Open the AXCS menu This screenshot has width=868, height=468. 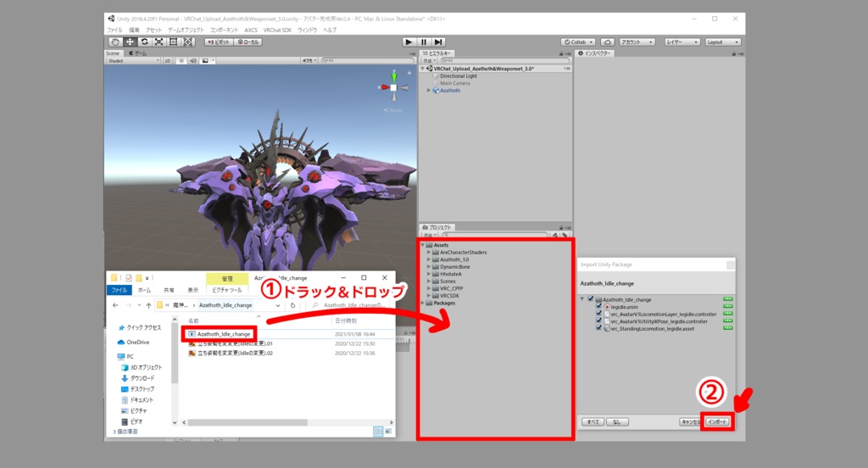(x=251, y=30)
